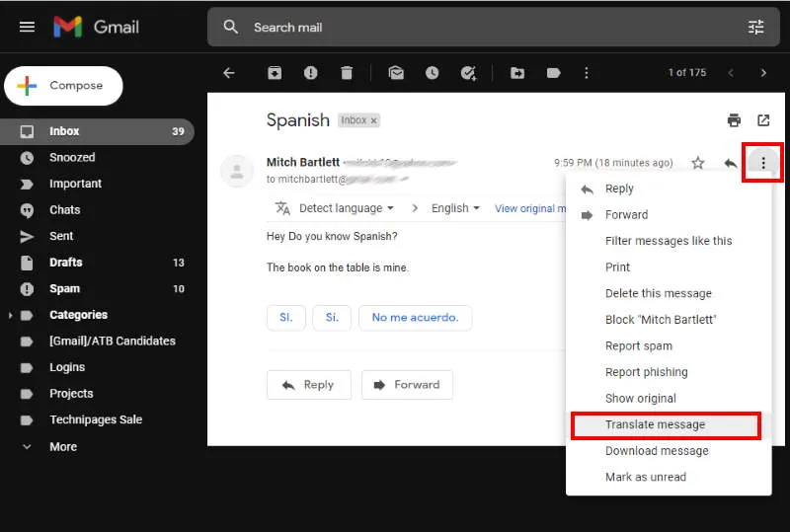Screen dimensions: 790x532
Task: Choose Filter messages like this
Action: (669, 241)
